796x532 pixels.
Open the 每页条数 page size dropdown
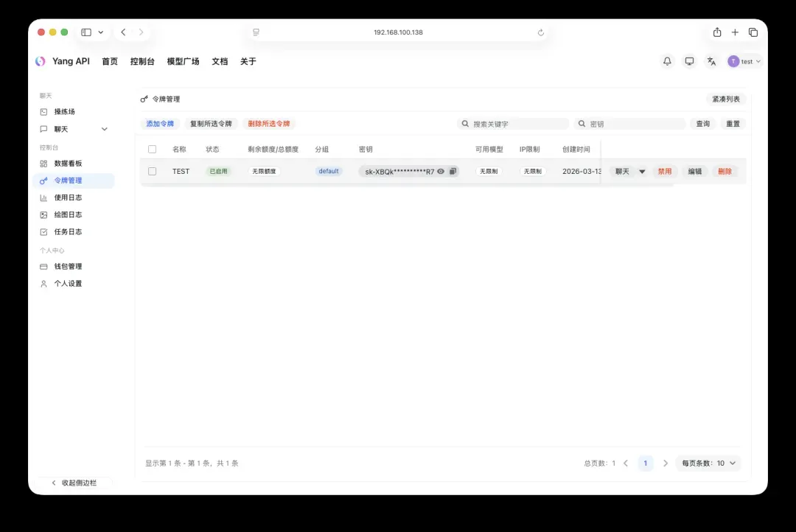tap(711, 463)
